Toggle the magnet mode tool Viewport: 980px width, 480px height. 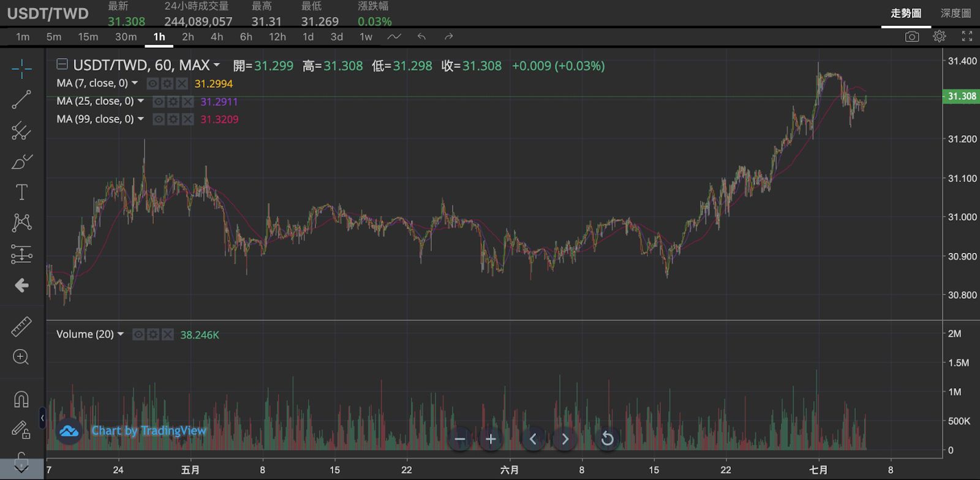pyautogui.click(x=21, y=399)
